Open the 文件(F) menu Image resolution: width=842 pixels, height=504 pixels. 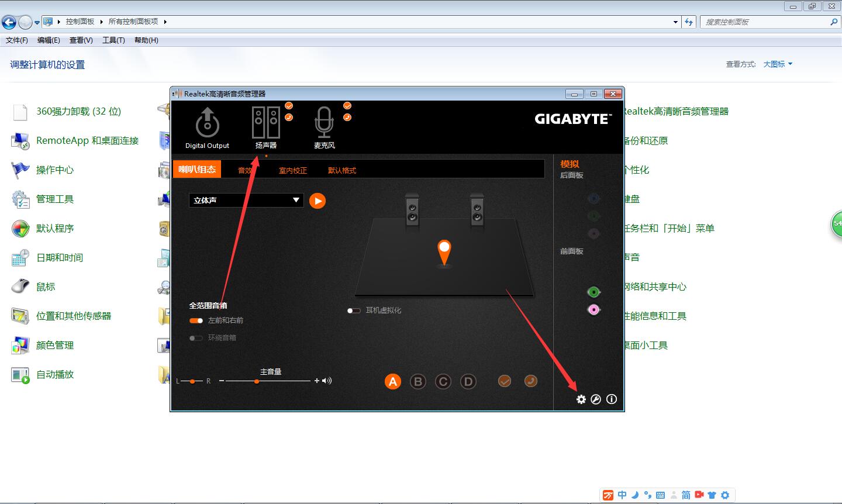17,40
